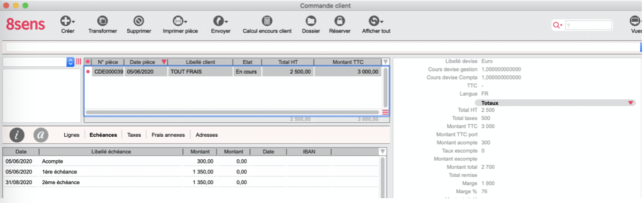Screen dimensions: 644x203
Task: Open the Taxes tab
Action: (x=134, y=135)
